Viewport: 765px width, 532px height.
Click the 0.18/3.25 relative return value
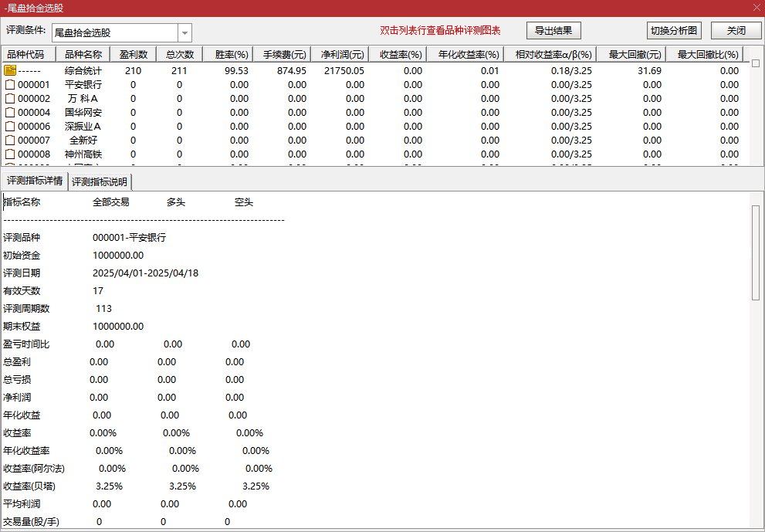pyautogui.click(x=571, y=71)
